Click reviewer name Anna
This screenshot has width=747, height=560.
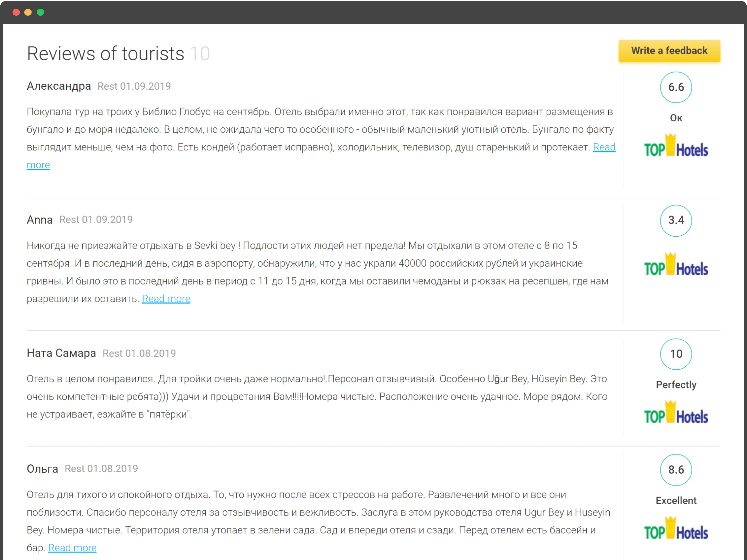[39, 220]
